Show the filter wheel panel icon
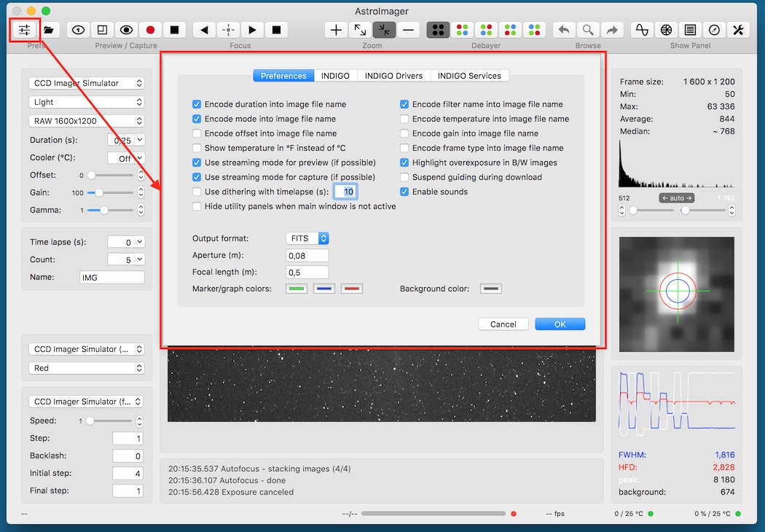The width and height of the screenshot is (765, 532). pos(666,31)
